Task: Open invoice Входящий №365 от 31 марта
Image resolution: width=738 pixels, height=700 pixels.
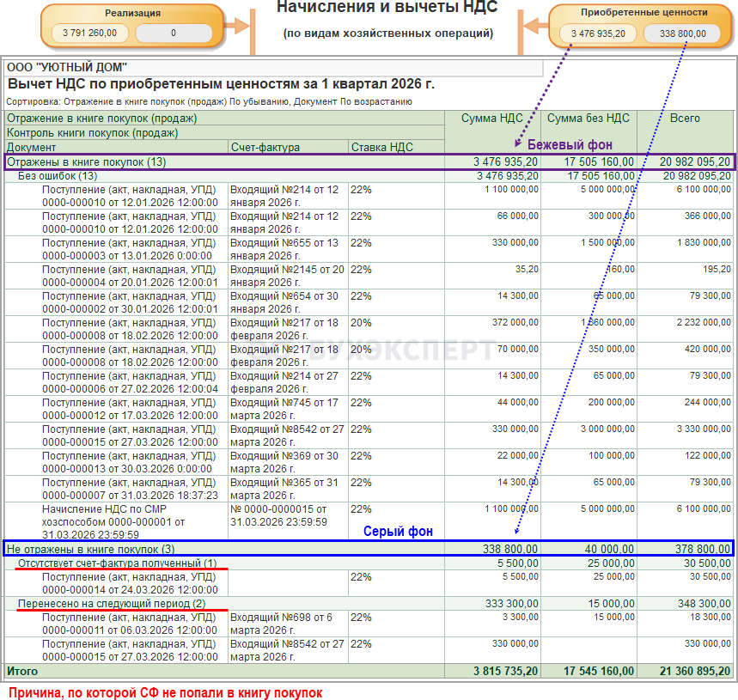Action: [x=284, y=490]
